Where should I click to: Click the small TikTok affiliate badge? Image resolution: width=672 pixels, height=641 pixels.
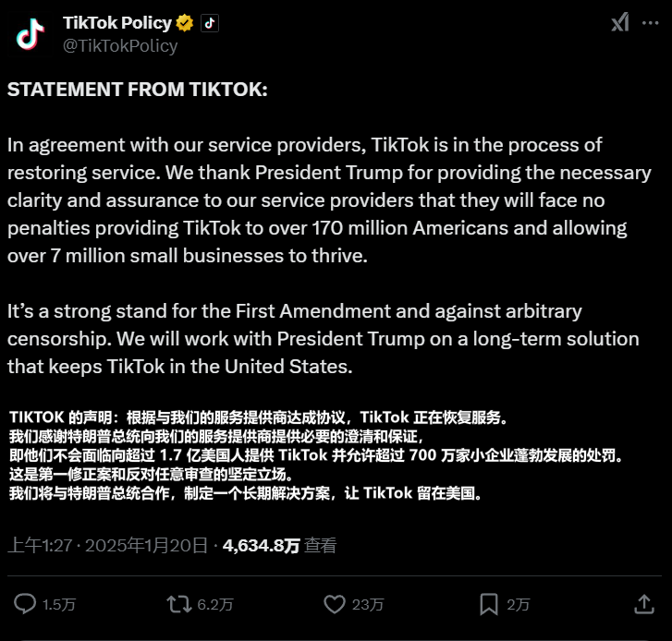210,24
